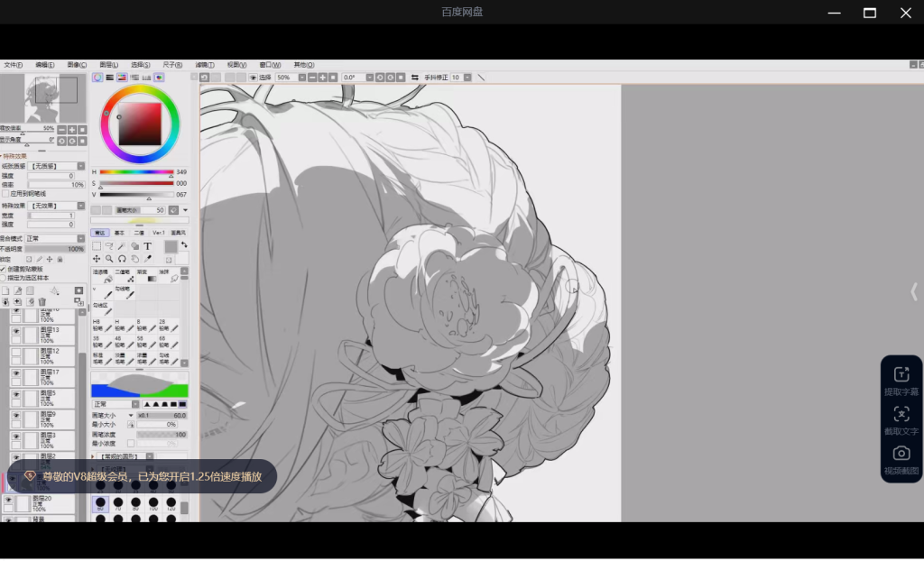The width and height of the screenshot is (924, 561).
Task: Hide layer 图层13 using its eye icon
Action: coord(15,332)
